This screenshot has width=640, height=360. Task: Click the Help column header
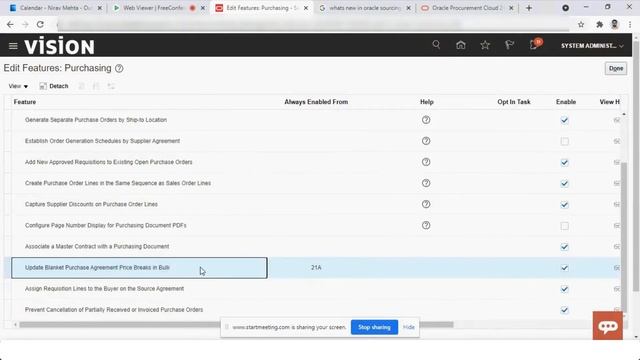pos(427,102)
